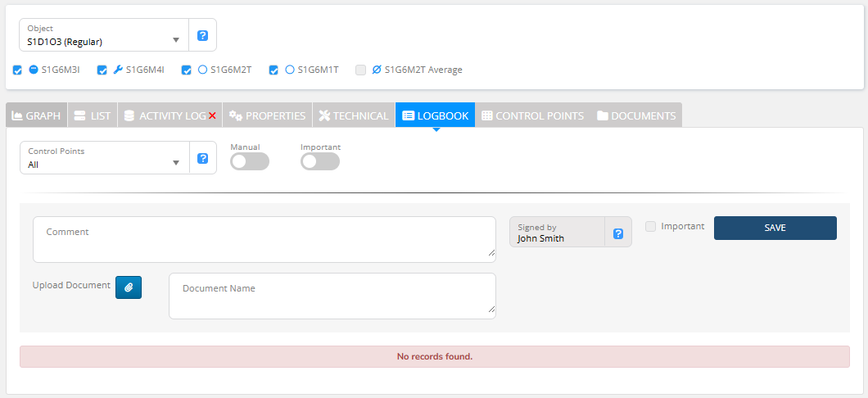
Task: Go to the Technical tab
Action: tap(354, 115)
